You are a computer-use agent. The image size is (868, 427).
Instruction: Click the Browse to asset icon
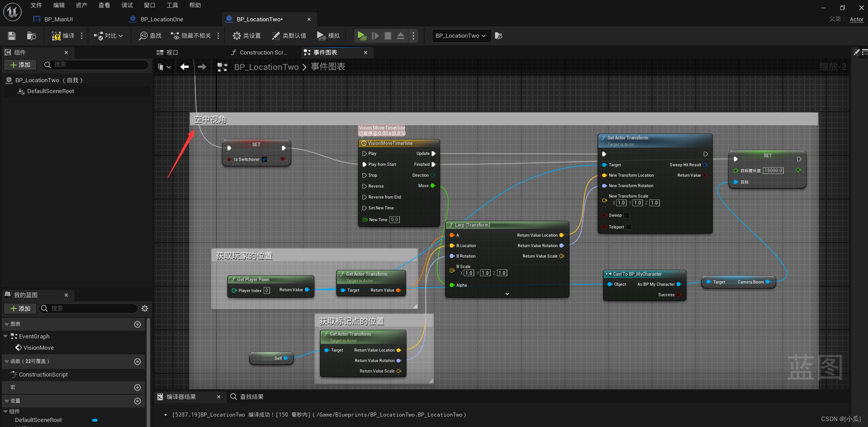pyautogui.click(x=31, y=36)
